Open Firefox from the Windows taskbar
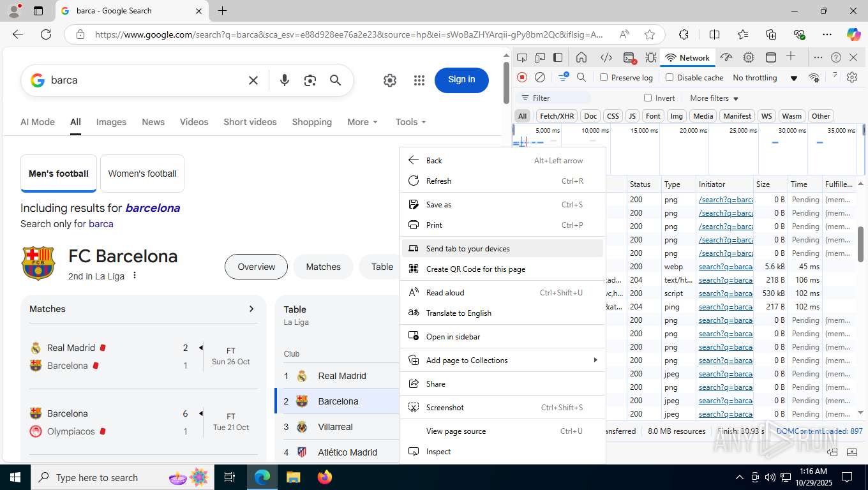Image resolution: width=868 pixels, height=490 pixels. coord(325,477)
